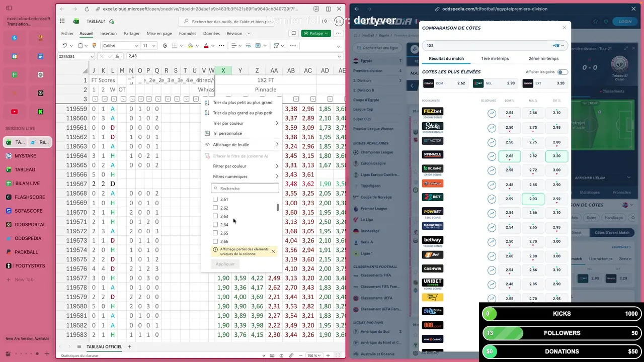
Task: Click the trend chart icon for Stake row
Action: pyautogui.click(x=492, y=128)
